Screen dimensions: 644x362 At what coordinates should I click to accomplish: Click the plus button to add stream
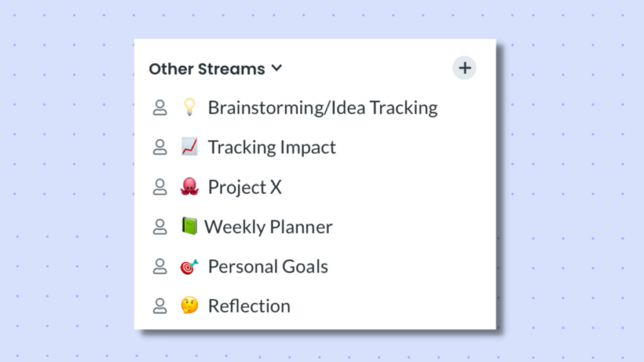point(464,68)
